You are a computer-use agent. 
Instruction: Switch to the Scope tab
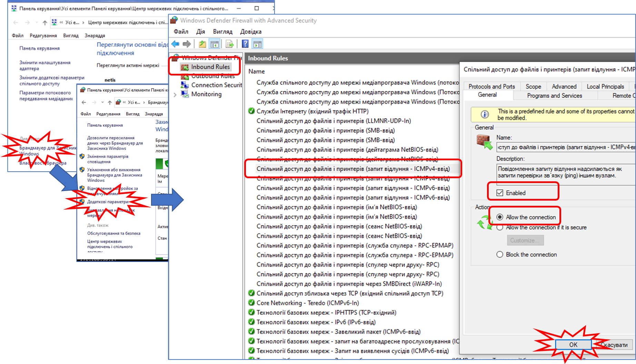pyautogui.click(x=533, y=87)
